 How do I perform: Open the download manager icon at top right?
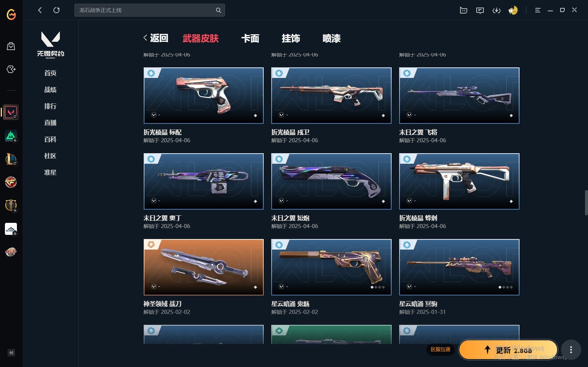pyautogui.click(x=497, y=10)
